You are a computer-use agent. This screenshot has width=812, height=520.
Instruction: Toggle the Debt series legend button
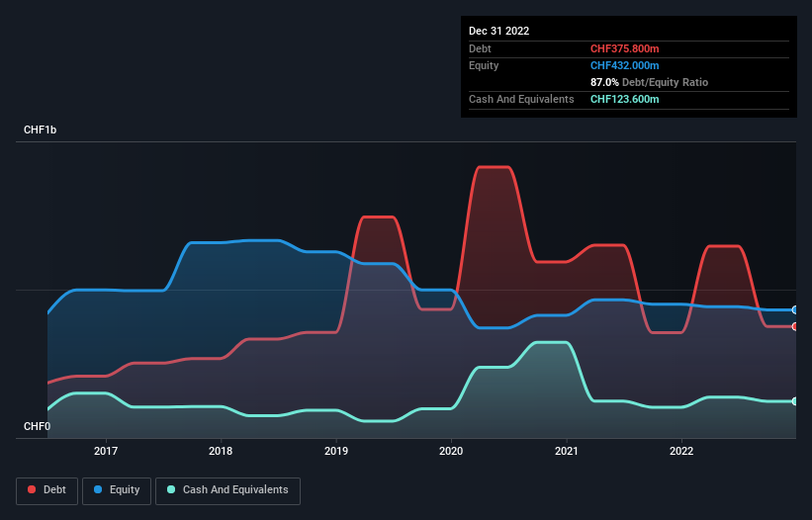coord(47,490)
